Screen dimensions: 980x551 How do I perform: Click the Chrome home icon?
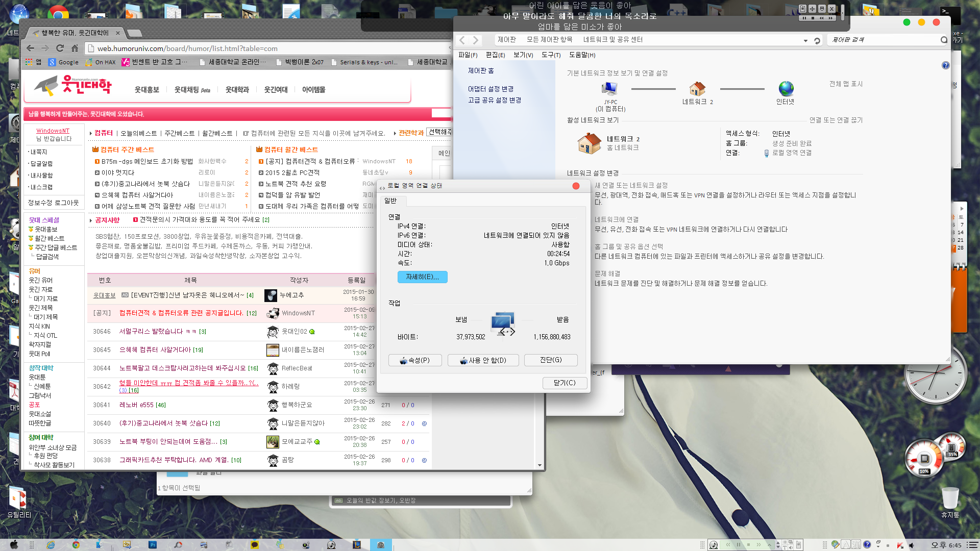click(75, 48)
